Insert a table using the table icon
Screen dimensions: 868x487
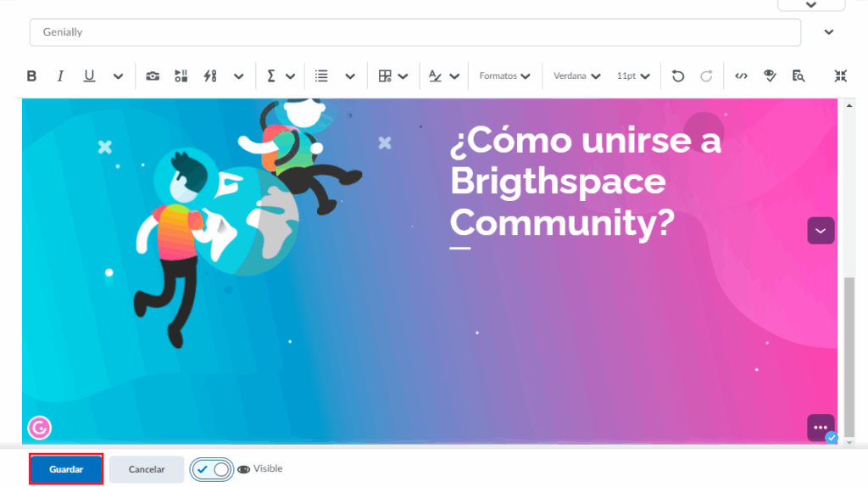click(385, 76)
